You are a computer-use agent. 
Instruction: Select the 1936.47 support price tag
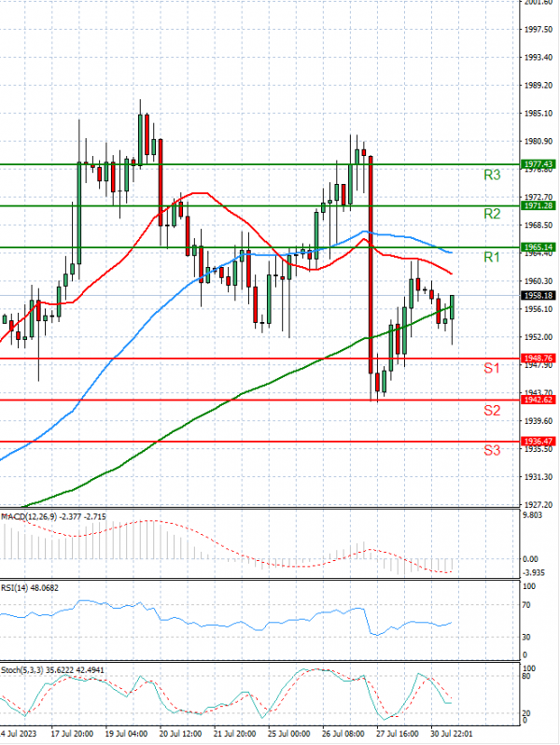[539, 442]
